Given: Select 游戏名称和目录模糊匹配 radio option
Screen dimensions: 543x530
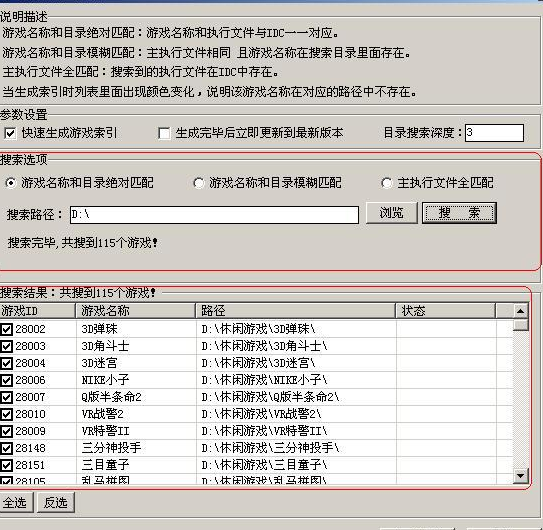Looking at the screenshot, I should coord(199,183).
